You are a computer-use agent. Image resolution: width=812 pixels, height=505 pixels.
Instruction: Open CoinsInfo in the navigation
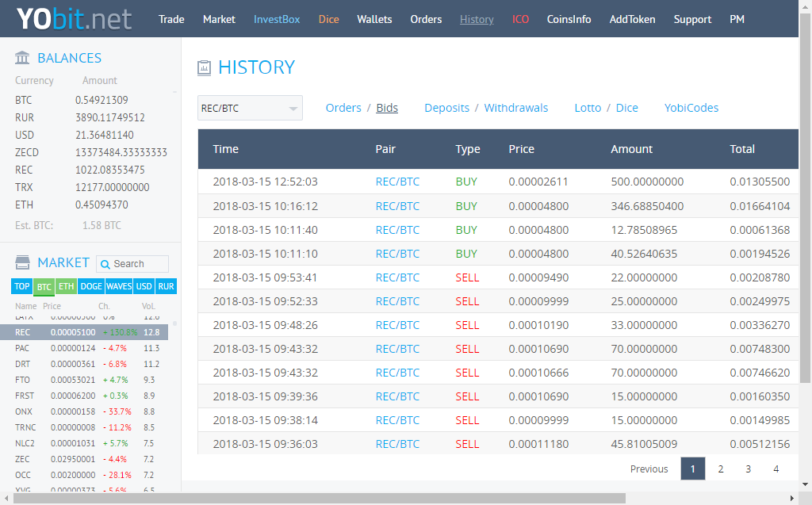coord(569,19)
